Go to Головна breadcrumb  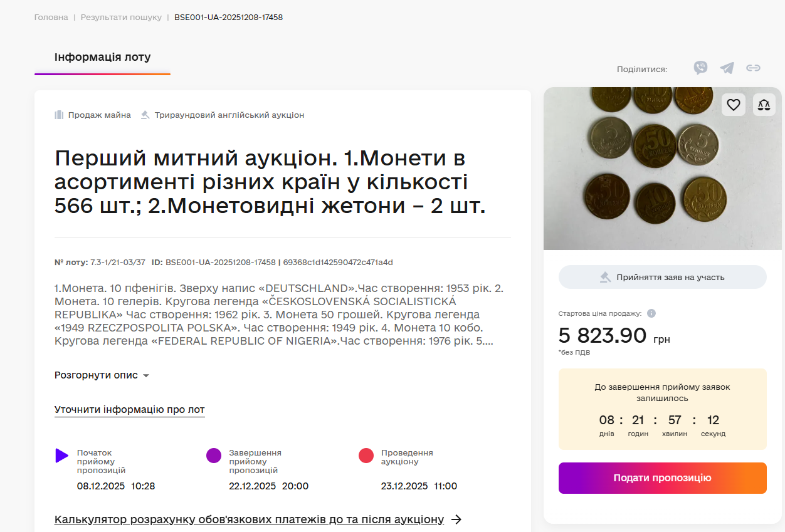(51, 18)
